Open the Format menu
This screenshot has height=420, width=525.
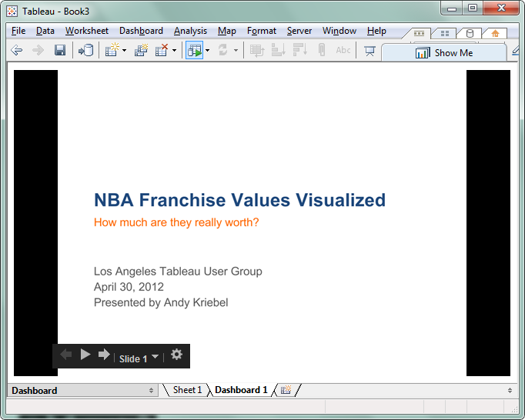tap(262, 31)
